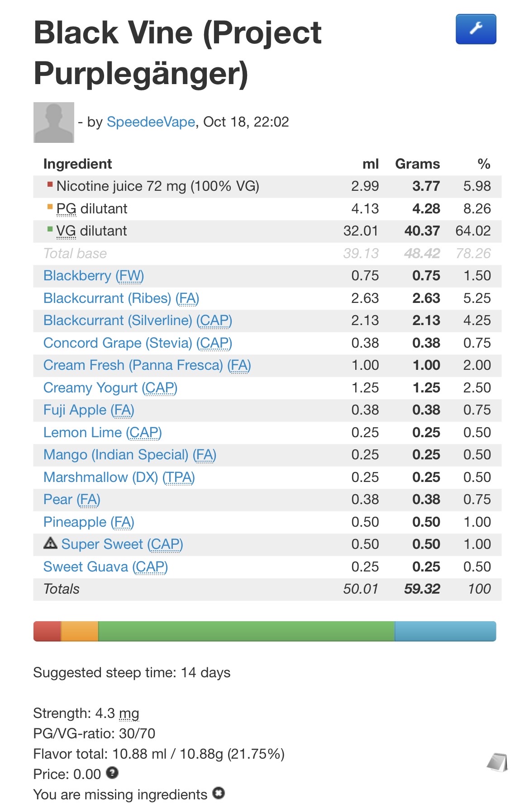Viewport: 529px width, 812px height.
Task: Click the question mark icon beside Price
Action: (112, 773)
